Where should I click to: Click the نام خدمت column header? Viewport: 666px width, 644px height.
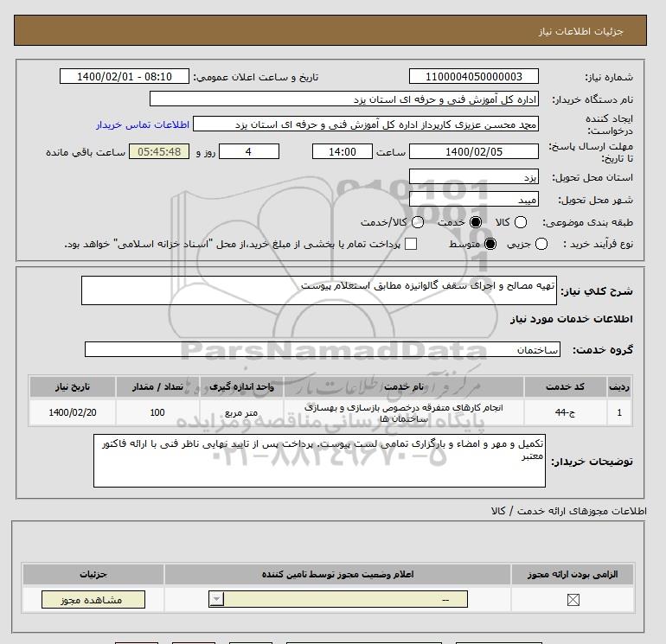click(404, 386)
